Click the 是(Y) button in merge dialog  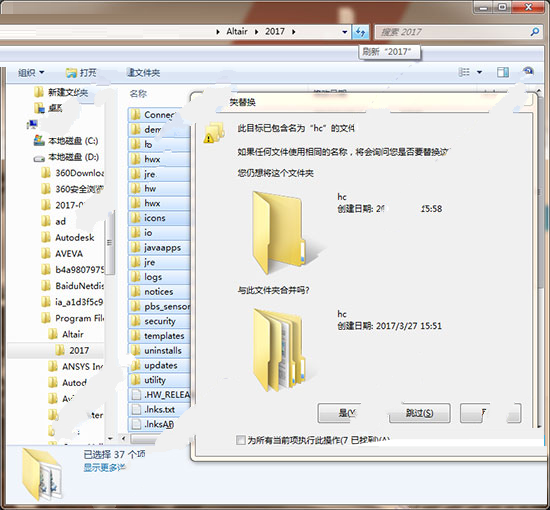339,413
